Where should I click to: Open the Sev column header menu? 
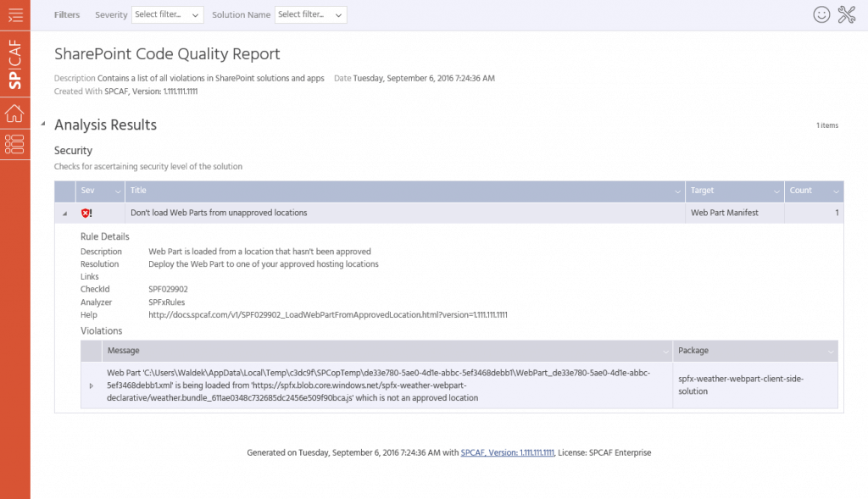(x=117, y=191)
